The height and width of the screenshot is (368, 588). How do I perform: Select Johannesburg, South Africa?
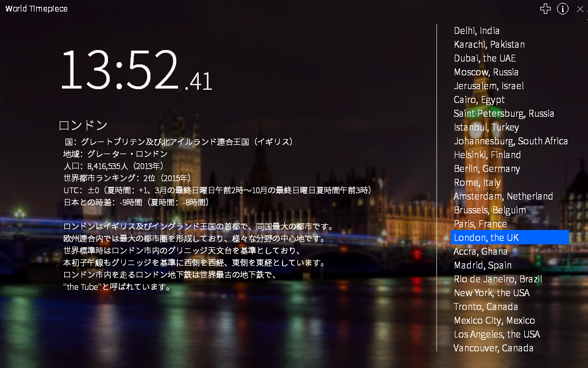coord(510,141)
